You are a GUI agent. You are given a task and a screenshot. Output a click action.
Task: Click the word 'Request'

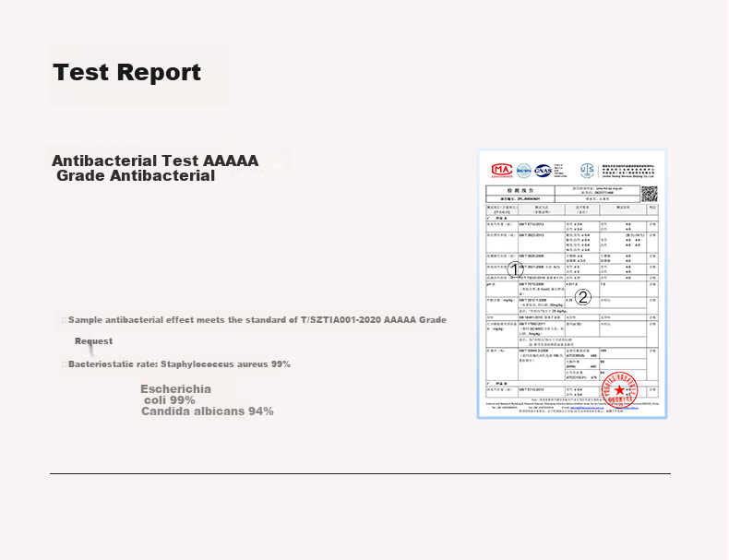click(x=93, y=341)
